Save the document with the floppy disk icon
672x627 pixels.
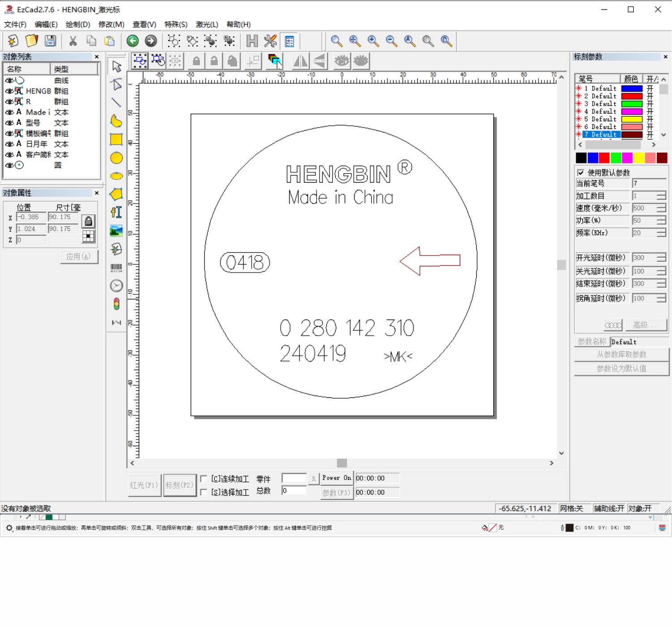(50, 41)
